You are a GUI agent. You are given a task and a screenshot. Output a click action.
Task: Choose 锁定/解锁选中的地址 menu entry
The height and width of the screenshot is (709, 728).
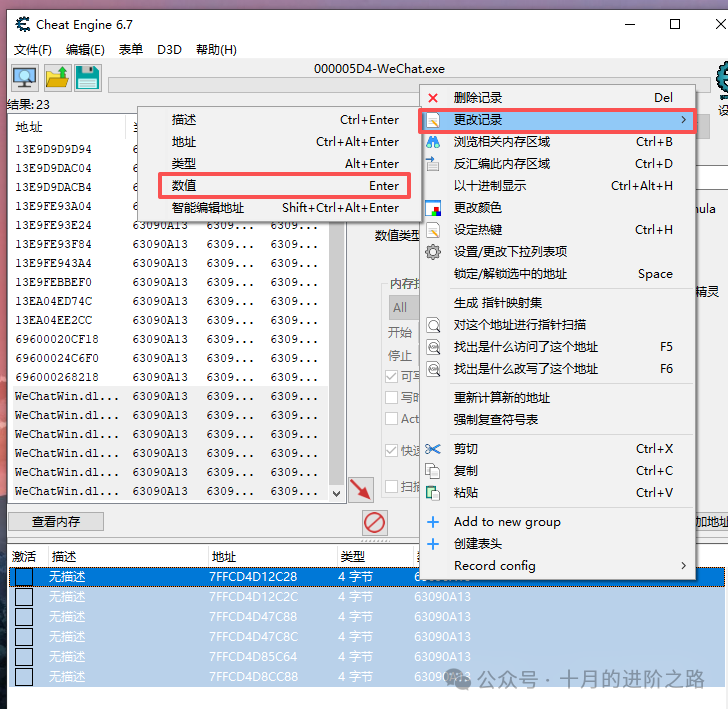point(557,274)
